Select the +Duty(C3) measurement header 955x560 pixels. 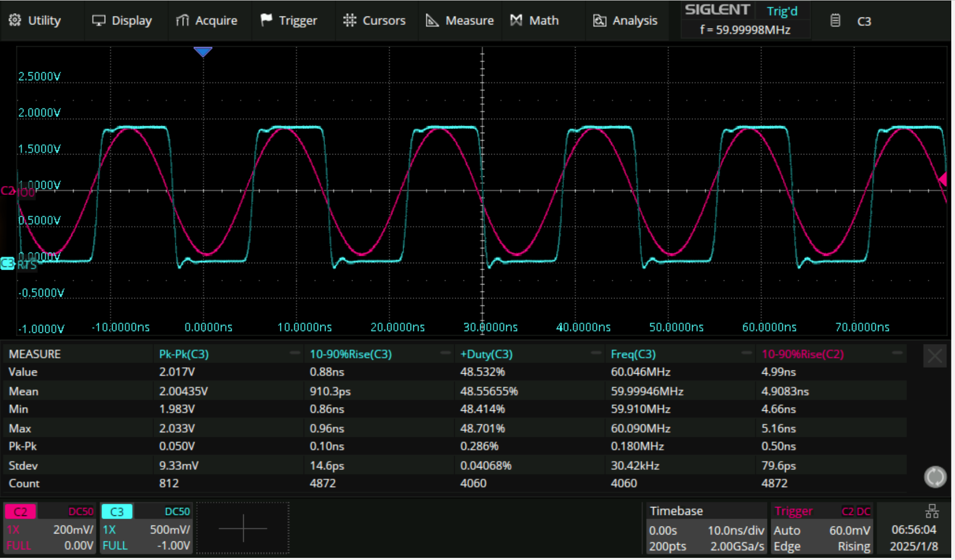487,354
